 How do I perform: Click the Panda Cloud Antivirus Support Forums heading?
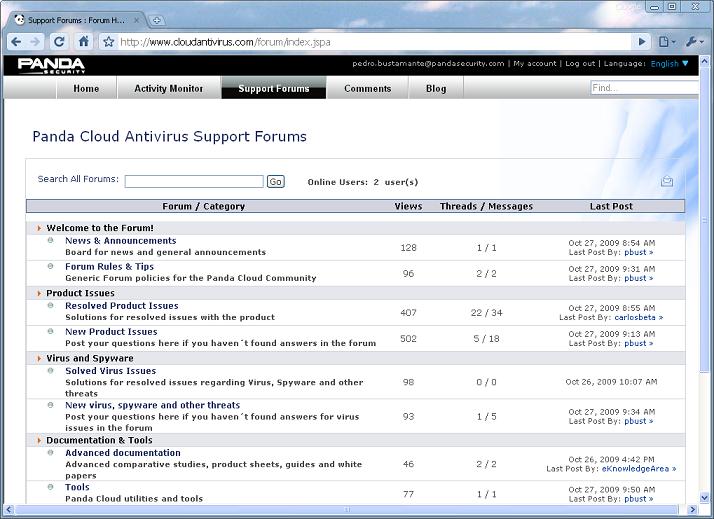pyautogui.click(x=169, y=136)
